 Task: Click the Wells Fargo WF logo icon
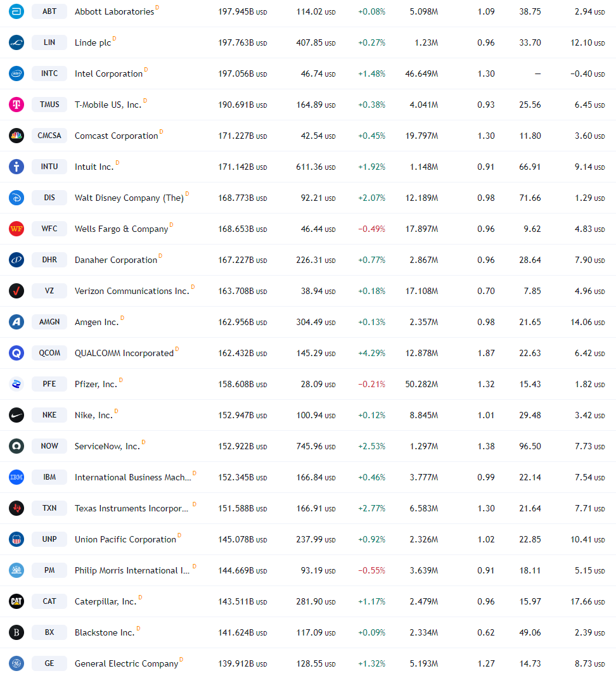16,229
